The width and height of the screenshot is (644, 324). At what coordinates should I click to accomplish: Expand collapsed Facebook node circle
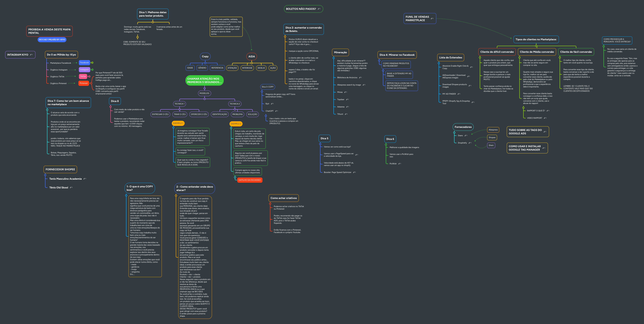(92, 63)
